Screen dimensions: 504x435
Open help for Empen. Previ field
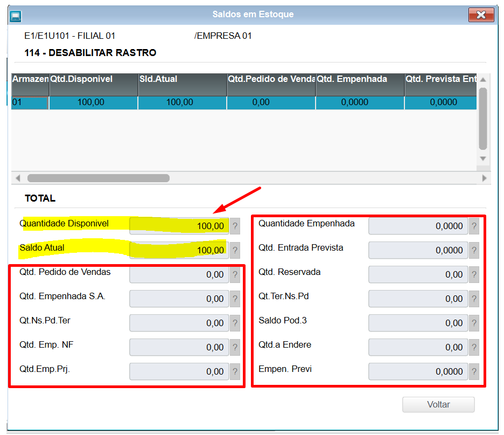pos(474,371)
